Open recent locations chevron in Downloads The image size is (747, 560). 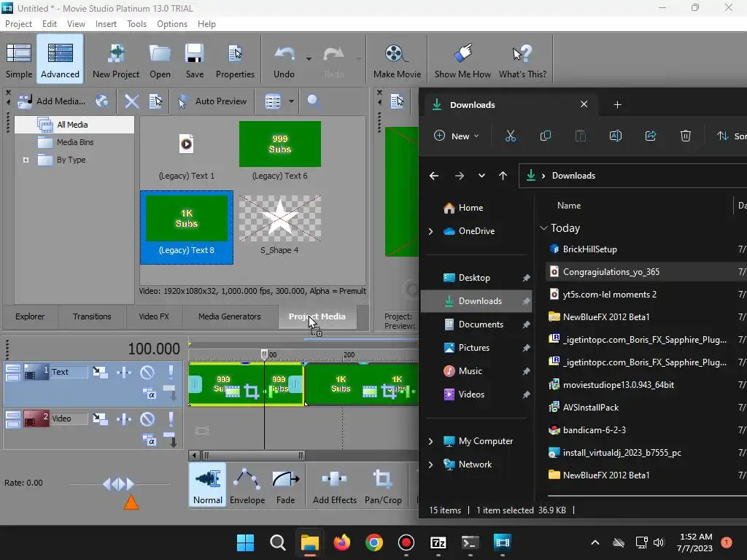pyautogui.click(x=481, y=176)
